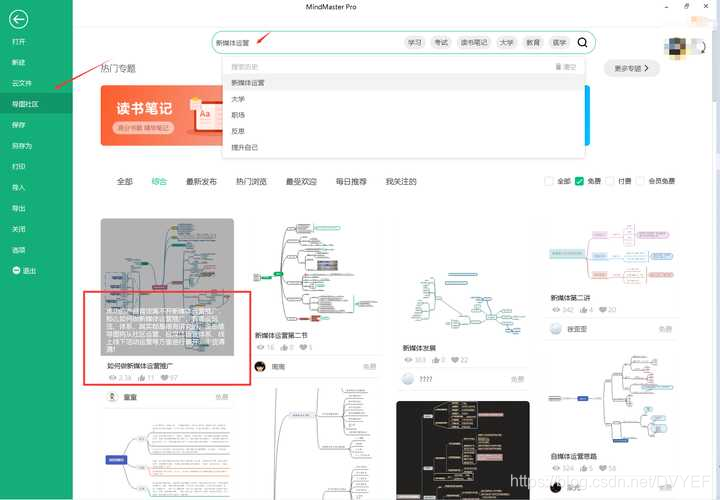This screenshot has height=500, width=720.
Task: Click 导出 in the sidebar menu
Action: click(x=19, y=208)
